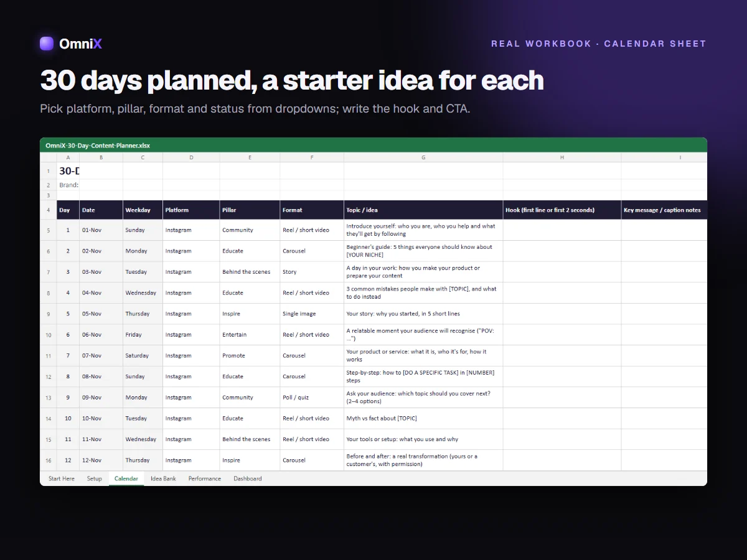Open the Dashboard sheet tab
This screenshot has width=747, height=560.
(x=248, y=478)
